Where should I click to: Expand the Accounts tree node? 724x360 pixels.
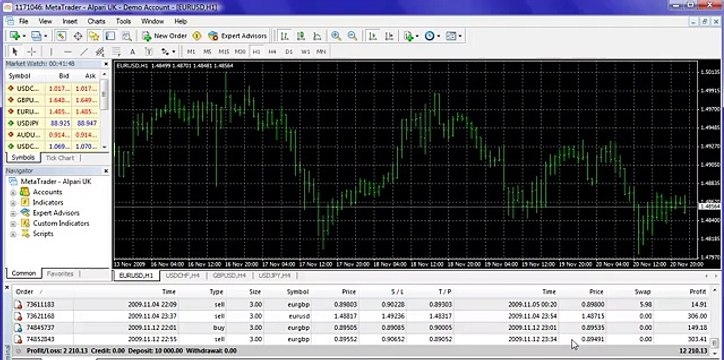13,192
